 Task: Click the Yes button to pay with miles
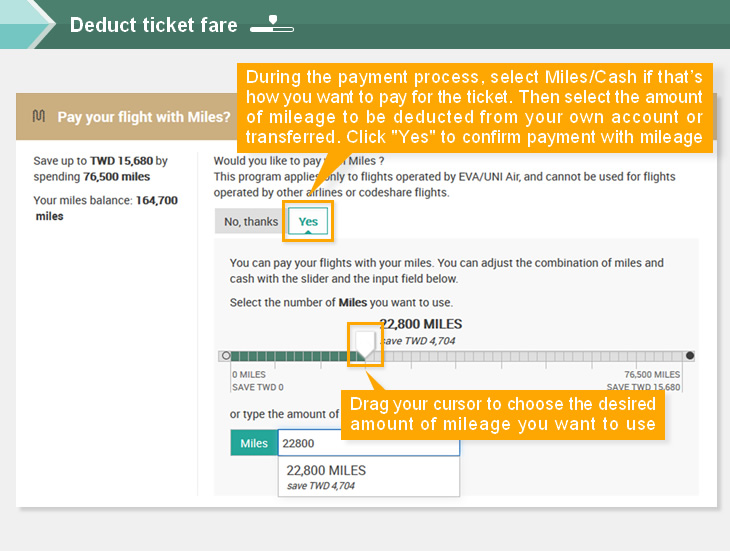[308, 221]
